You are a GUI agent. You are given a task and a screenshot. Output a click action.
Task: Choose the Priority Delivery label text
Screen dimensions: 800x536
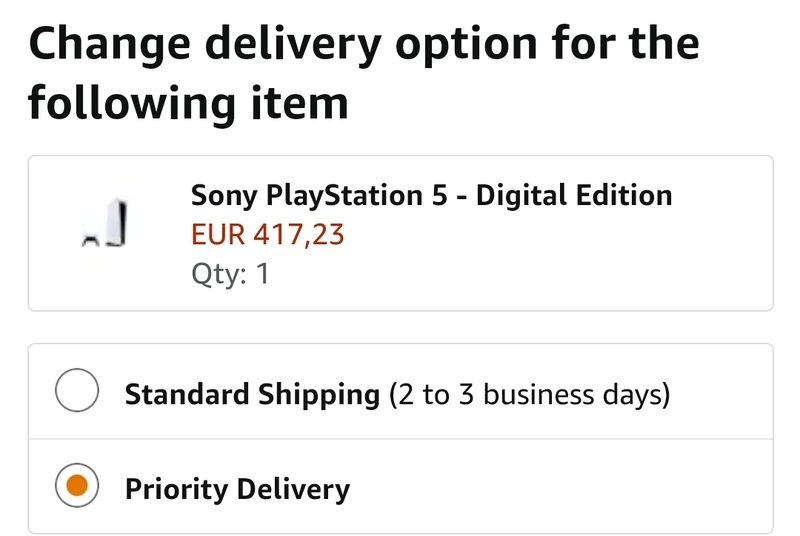pos(237,490)
